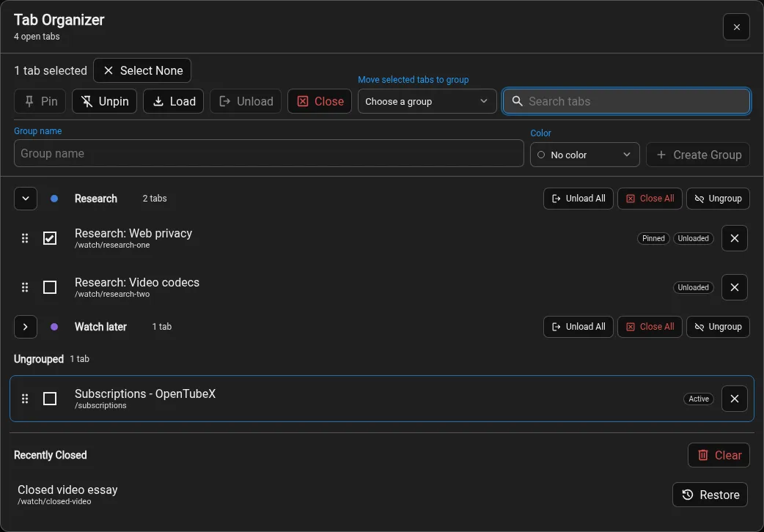Click the purple Watch later color dot
The height and width of the screenshot is (532, 764).
pos(54,327)
